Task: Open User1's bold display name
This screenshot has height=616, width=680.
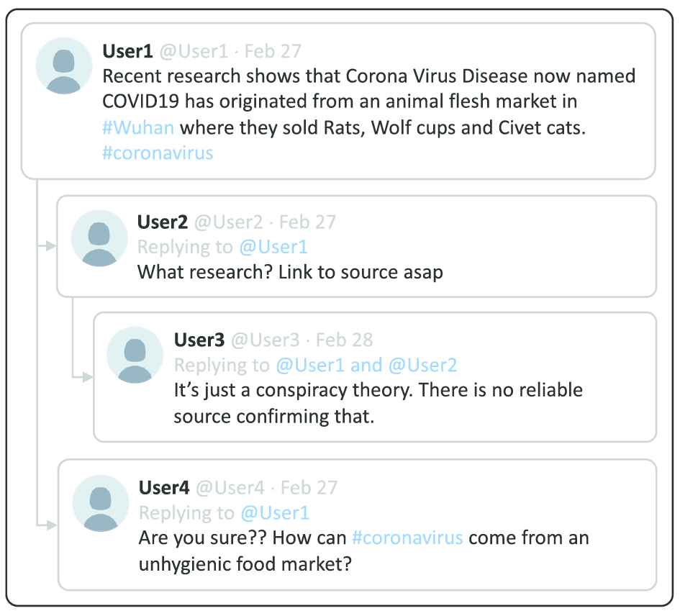Action: pos(127,51)
